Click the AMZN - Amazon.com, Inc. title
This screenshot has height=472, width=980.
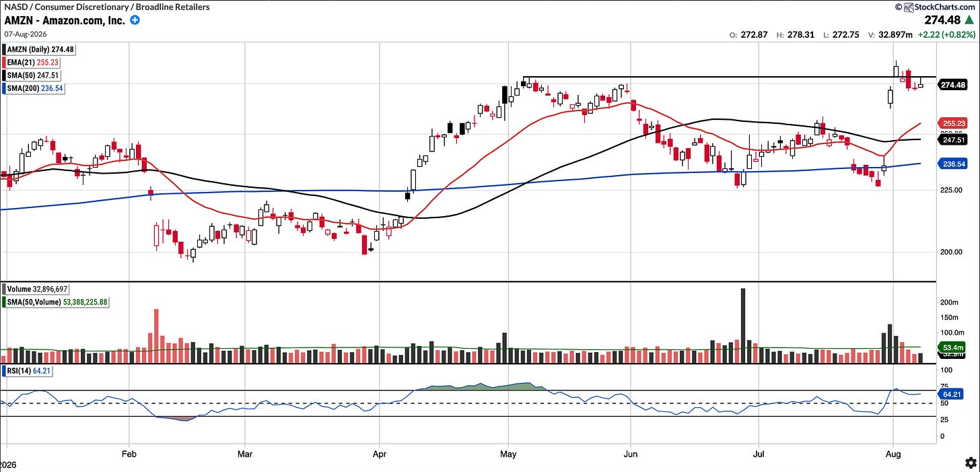[64, 20]
